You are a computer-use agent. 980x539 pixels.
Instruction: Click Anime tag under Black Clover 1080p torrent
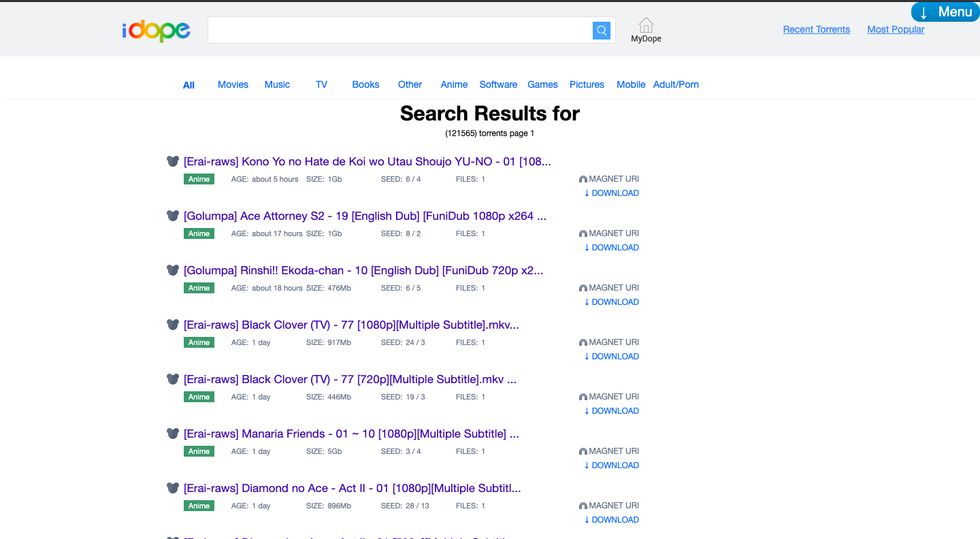(x=199, y=342)
